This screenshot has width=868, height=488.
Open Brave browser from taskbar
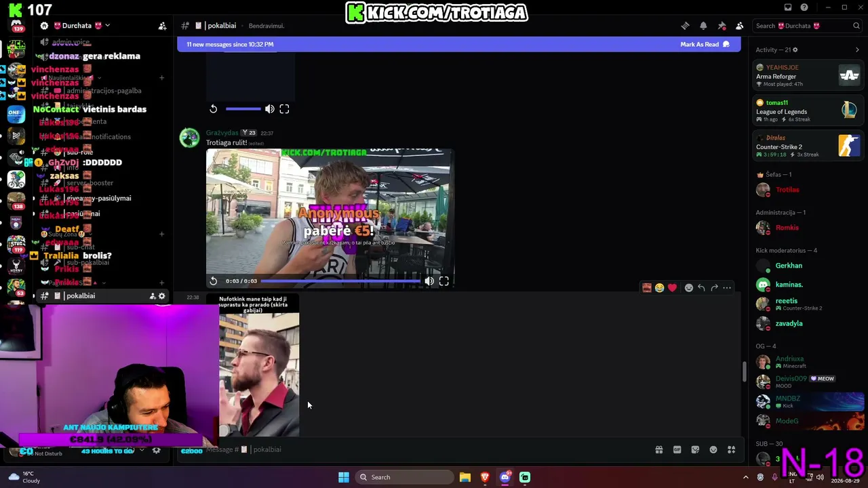(485, 477)
